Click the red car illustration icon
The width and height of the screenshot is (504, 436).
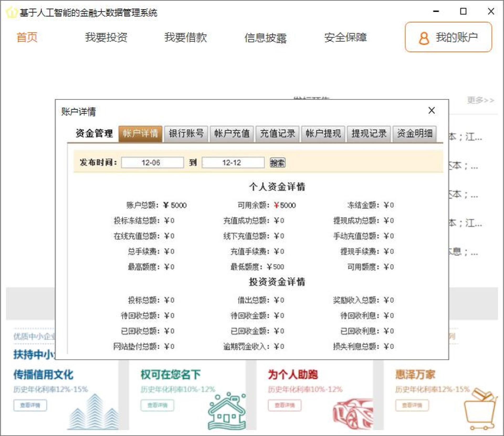pyautogui.click(x=353, y=414)
